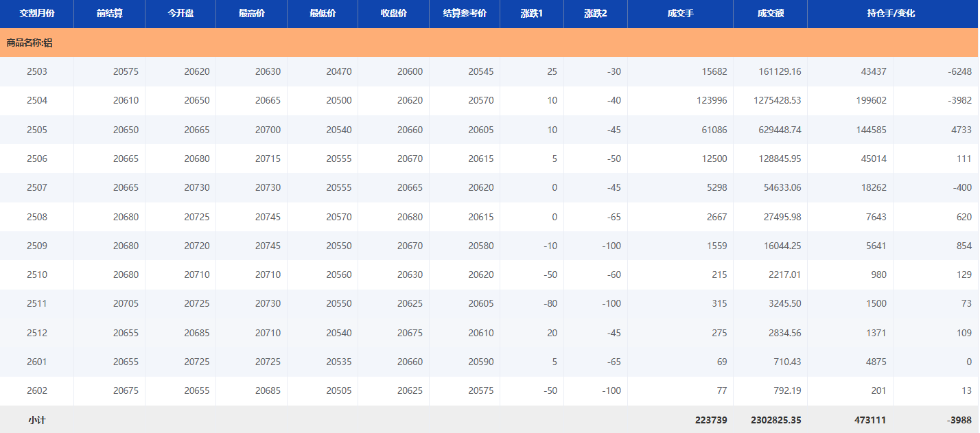Image resolution: width=980 pixels, height=433 pixels.
Task: Select the 收盘价 column header
Action: point(394,14)
